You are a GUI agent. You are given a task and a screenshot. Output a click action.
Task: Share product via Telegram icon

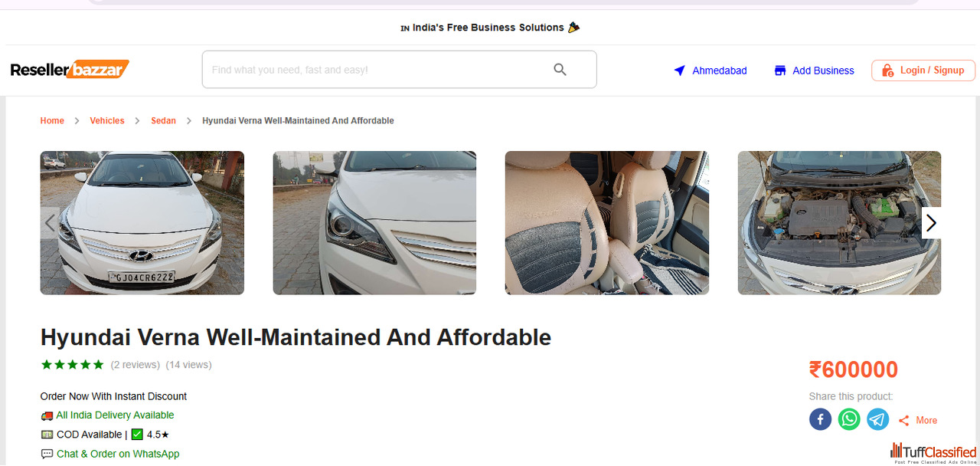coord(878,419)
